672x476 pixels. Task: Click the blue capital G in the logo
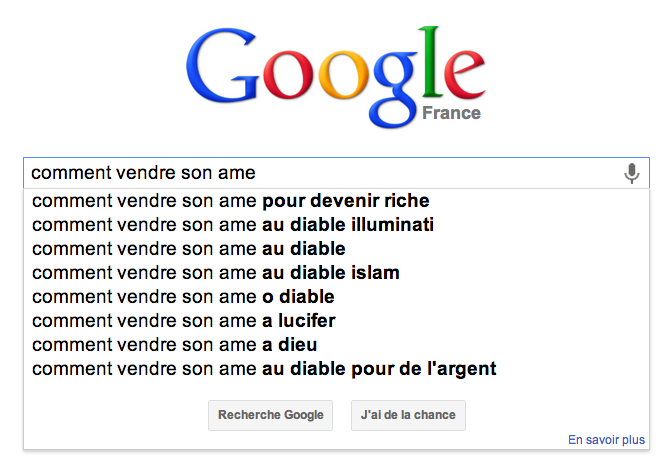(x=223, y=65)
